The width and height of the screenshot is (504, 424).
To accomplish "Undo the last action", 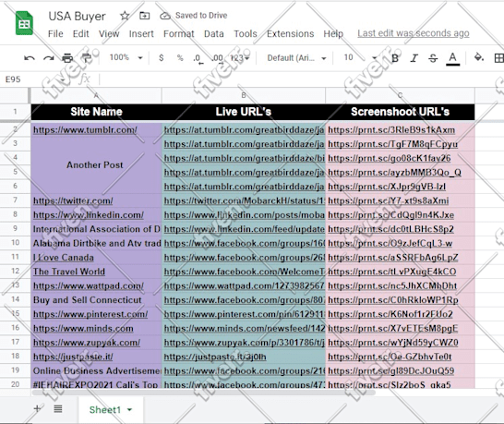I will (x=30, y=58).
